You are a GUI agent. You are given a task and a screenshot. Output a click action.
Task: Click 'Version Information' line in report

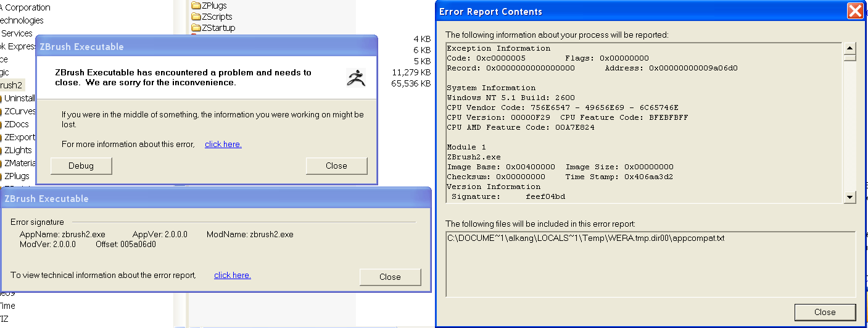(494, 187)
